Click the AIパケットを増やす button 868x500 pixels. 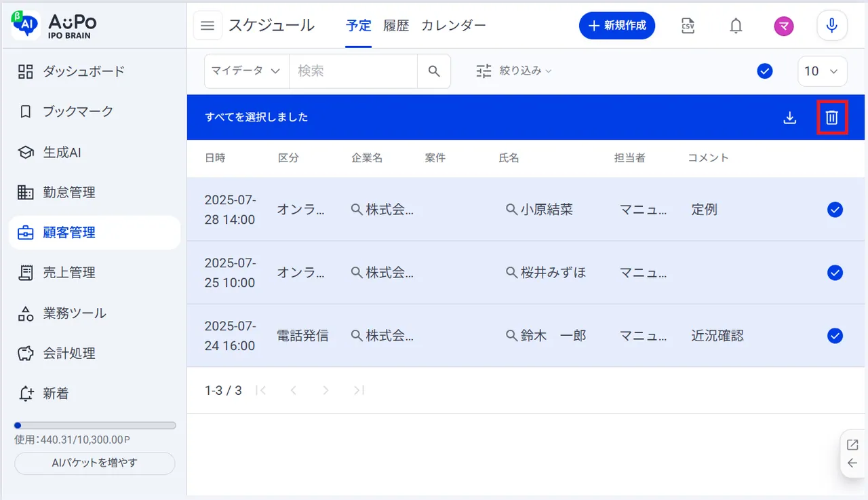point(95,463)
